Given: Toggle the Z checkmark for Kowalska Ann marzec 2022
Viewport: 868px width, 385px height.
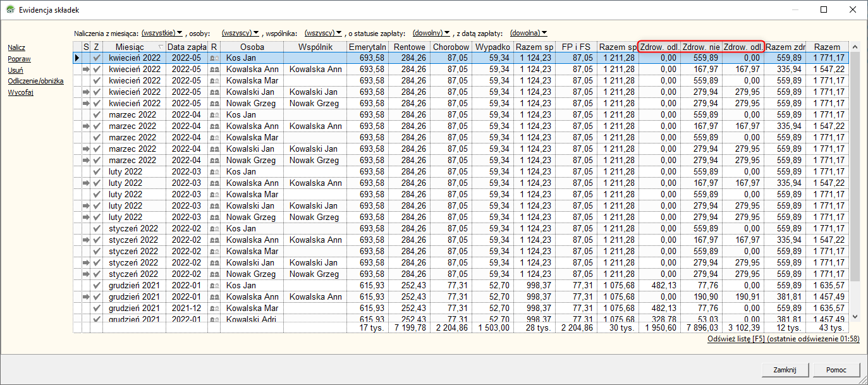Looking at the screenshot, I should 97,126.
